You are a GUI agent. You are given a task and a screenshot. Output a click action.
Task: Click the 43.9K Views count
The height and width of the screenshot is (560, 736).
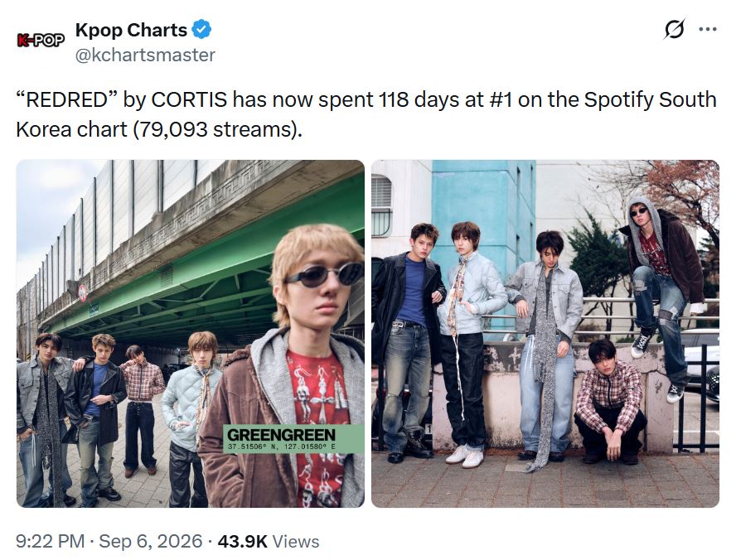pyautogui.click(x=269, y=541)
